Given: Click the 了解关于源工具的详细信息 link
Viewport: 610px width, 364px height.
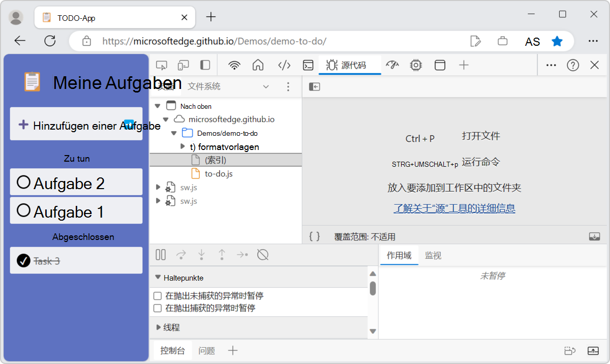Looking at the screenshot, I should 454,208.
